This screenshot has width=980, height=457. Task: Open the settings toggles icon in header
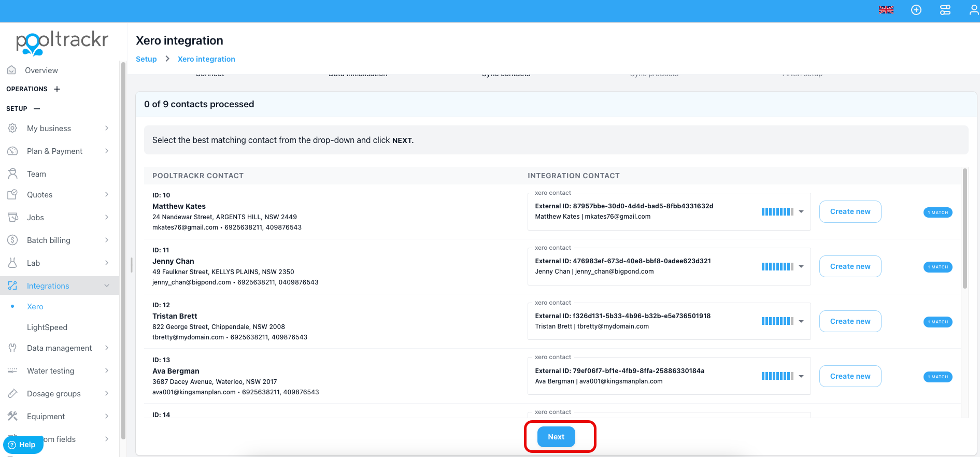[945, 10]
